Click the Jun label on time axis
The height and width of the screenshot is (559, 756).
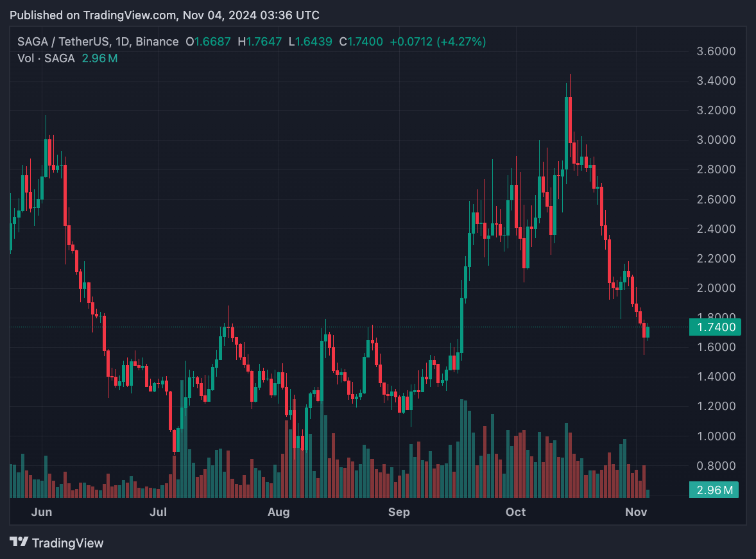coord(41,512)
